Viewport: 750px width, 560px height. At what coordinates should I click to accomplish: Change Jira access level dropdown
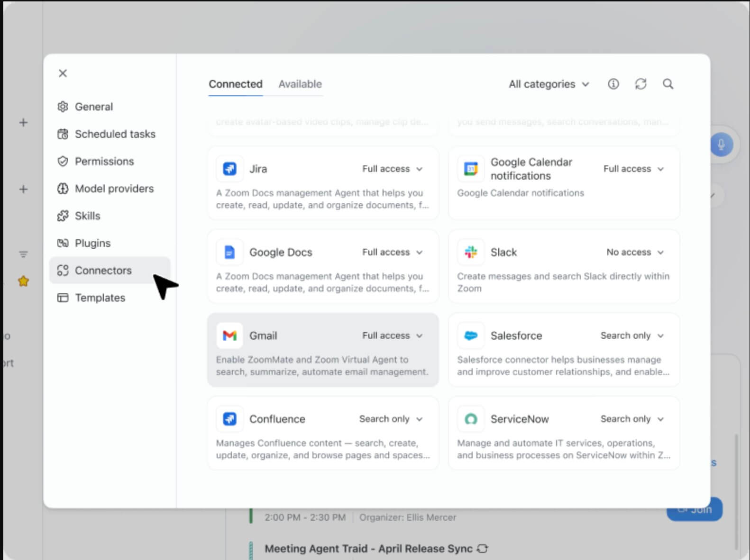[392, 169]
